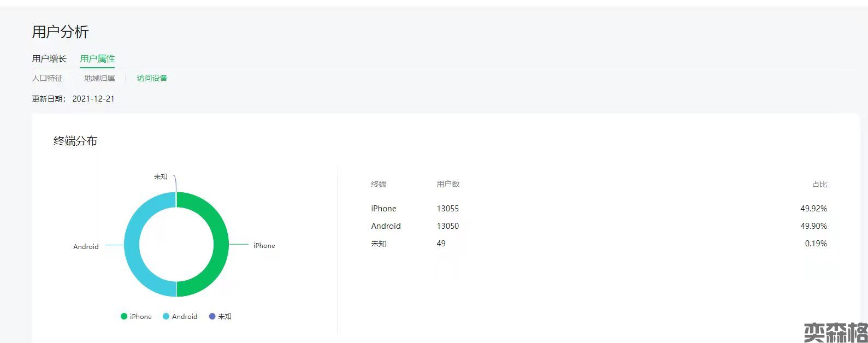Click the iPhone label beside the chart
The image size is (868, 343).
pyautogui.click(x=264, y=246)
